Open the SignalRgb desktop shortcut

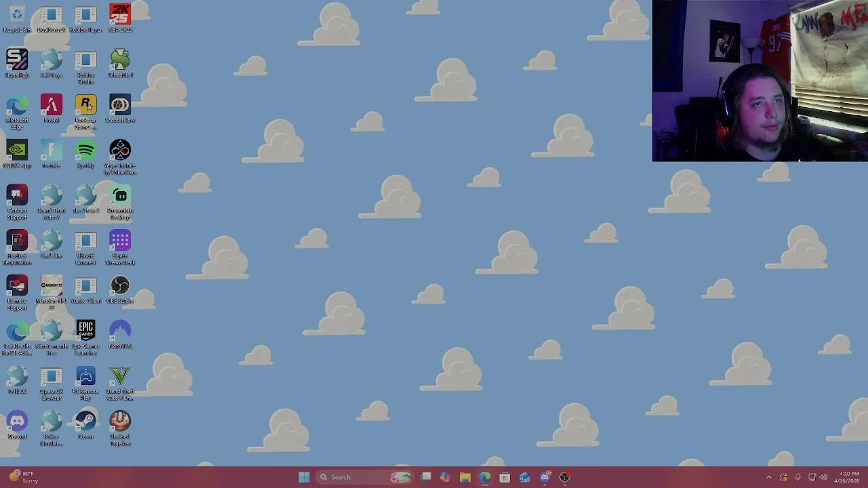[x=17, y=64]
